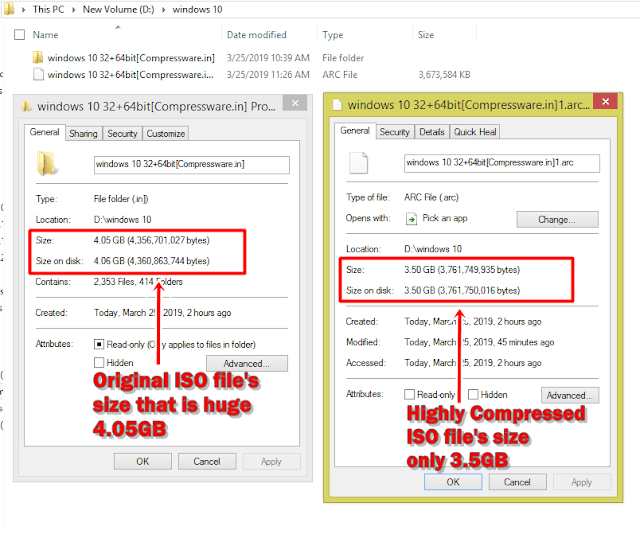Sort files by the Name column
Viewport: 640px width, 542px height.
[45, 35]
